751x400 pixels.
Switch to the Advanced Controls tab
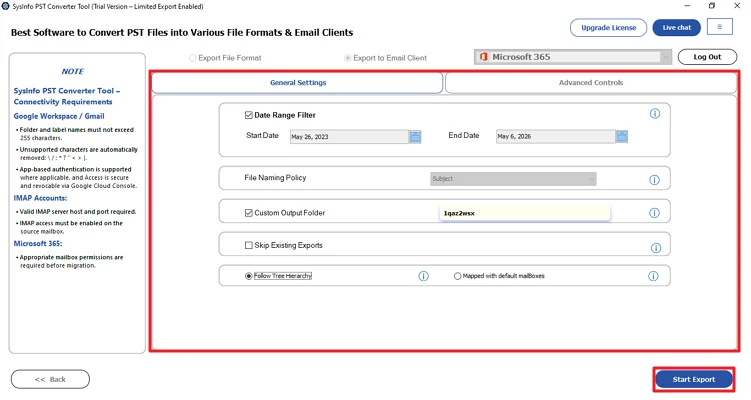[591, 83]
